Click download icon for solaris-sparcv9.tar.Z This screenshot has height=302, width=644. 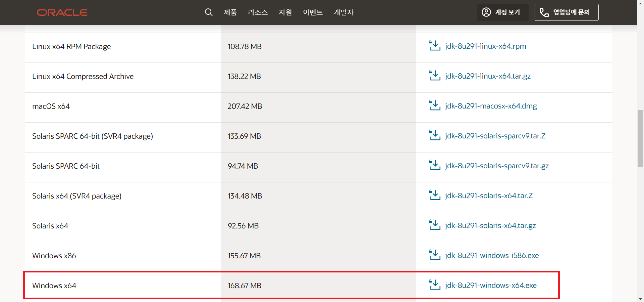(x=435, y=135)
